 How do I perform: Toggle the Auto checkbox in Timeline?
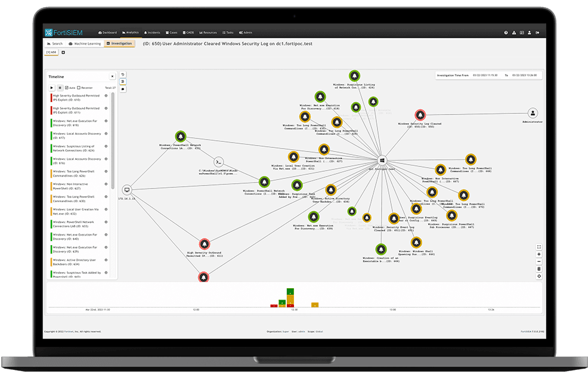coord(67,88)
